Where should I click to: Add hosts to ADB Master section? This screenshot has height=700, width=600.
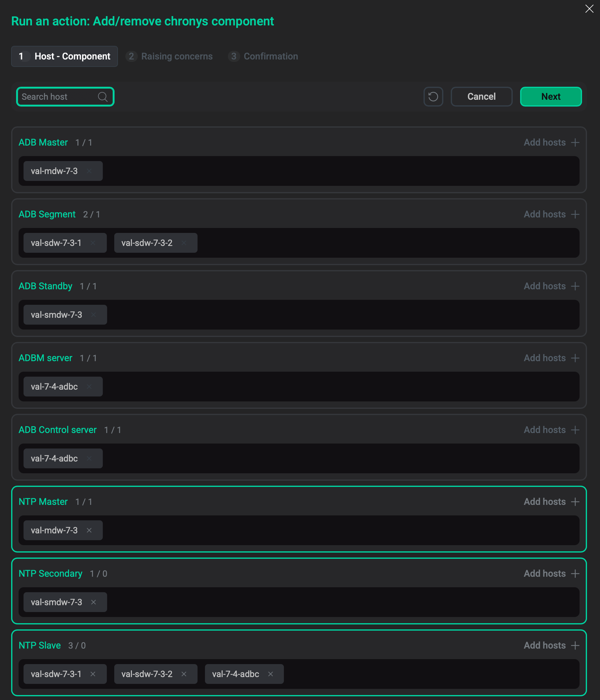(x=551, y=142)
